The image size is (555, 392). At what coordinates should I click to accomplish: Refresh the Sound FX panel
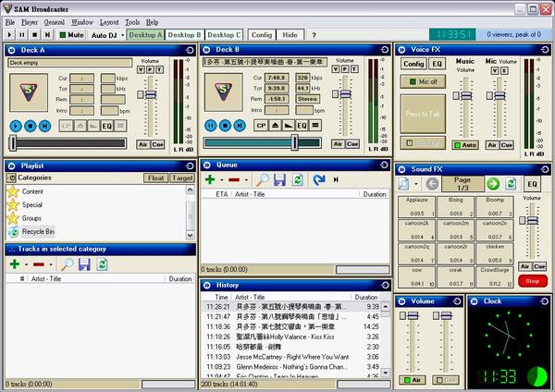511,184
